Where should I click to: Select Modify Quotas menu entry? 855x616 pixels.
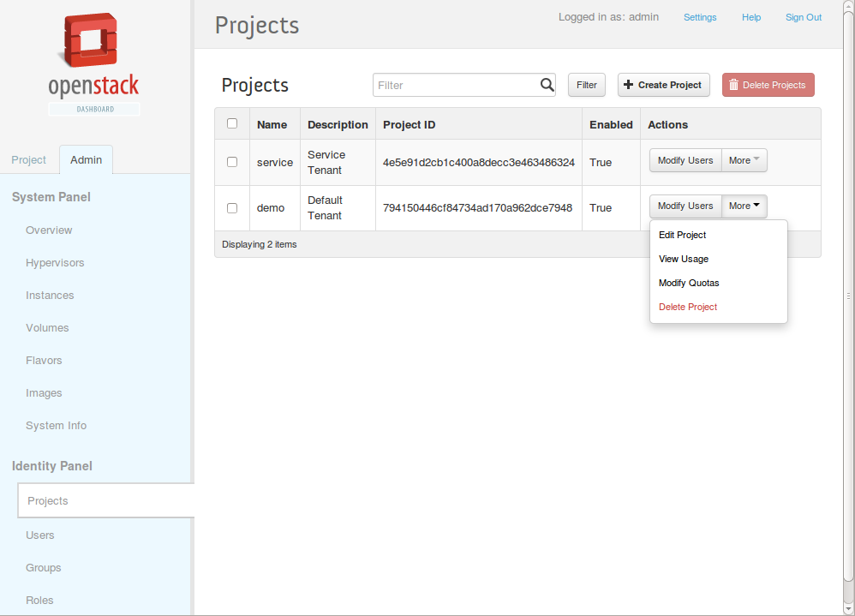[x=689, y=283]
